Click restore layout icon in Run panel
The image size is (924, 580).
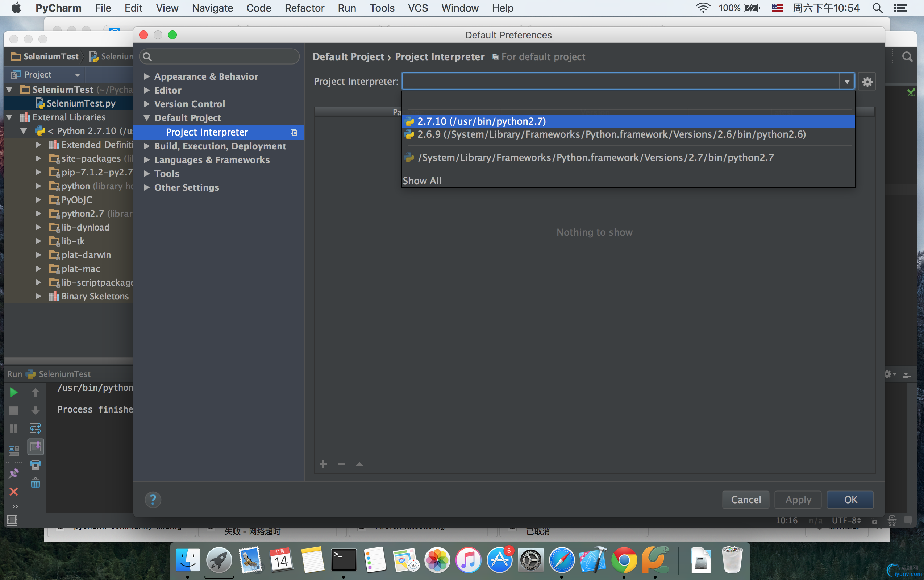pyautogui.click(x=13, y=451)
